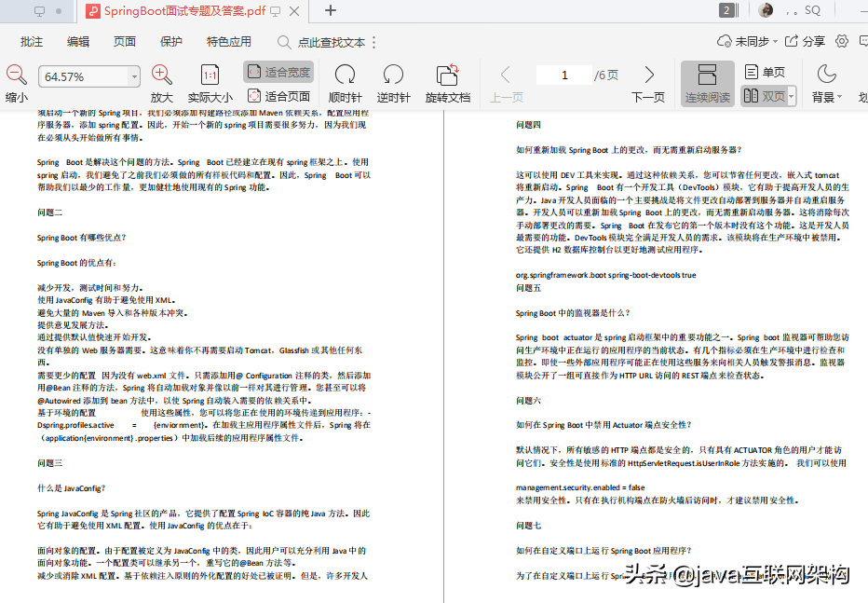Image resolution: width=868 pixels, height=603 pixels.
Task: Open background moon icon options
Action: point(826,75)
